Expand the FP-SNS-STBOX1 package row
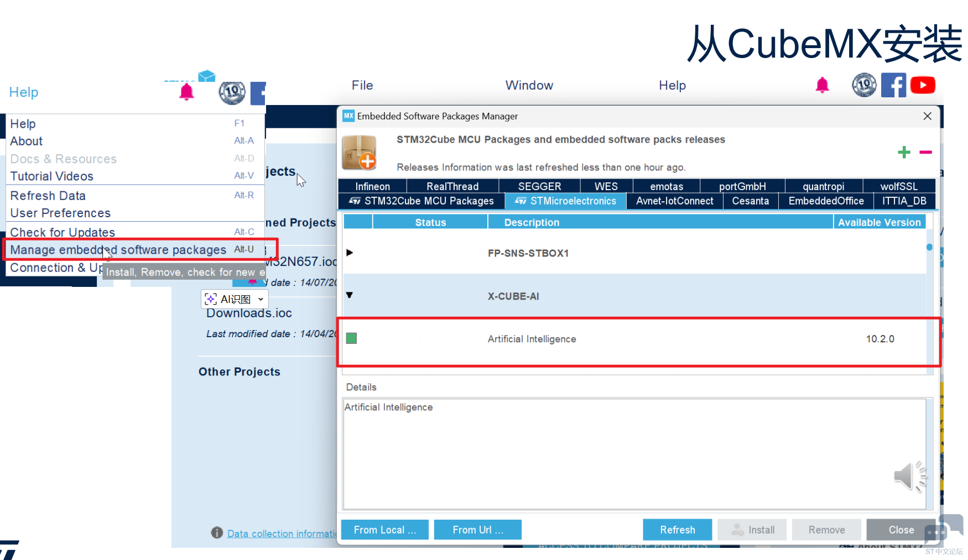Image resolution: width=968 pixels, height=560 pixels. 350,253
